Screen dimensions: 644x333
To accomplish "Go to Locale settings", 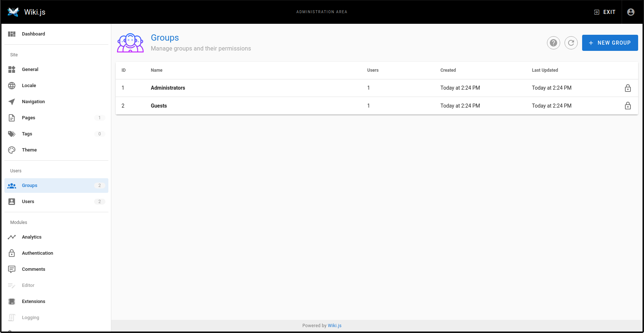I will pyautogui.click(x=29, y=86).
